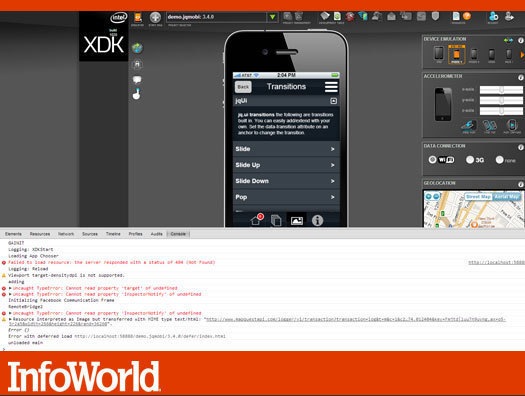The width and height of the screenshot is (525, 396).
Task: Click the envelope icon in the top toolbar
Action: (x=391, y=16)
